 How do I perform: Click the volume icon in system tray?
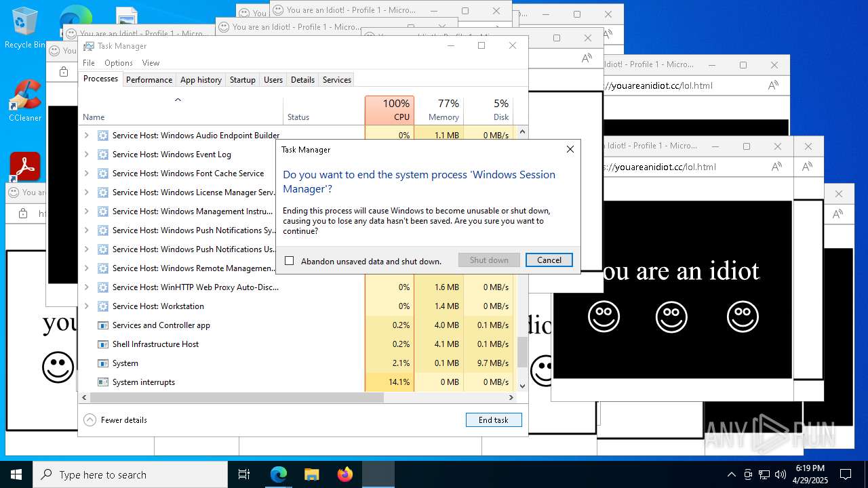click(781, 474)
